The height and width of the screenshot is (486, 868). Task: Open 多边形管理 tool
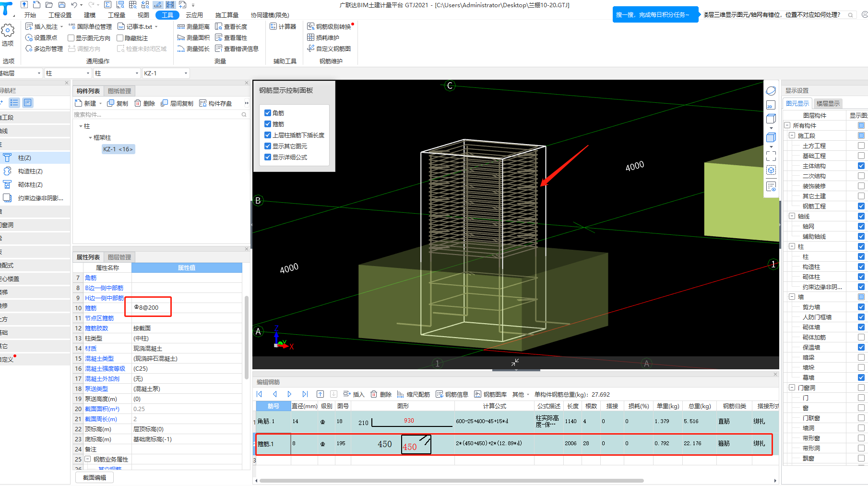pyautogui.click(x=44, y=49)
